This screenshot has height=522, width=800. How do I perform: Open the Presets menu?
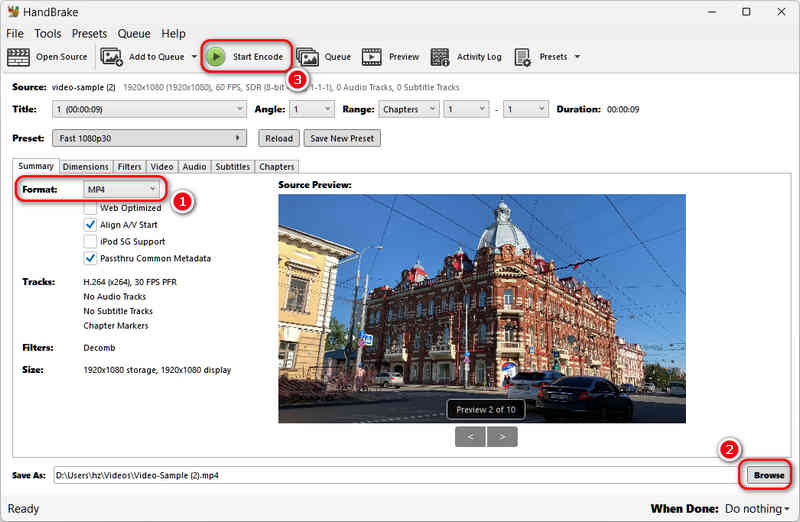pyautogui.click(x=89, y=34)
